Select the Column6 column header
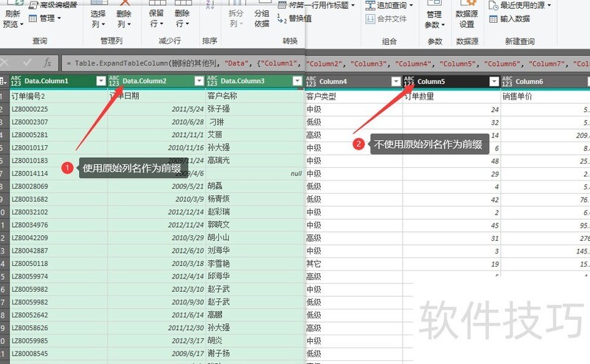Image resolution: width=590 pixels, height=364 pixels. pyautogui.click(x=546, y=82)
